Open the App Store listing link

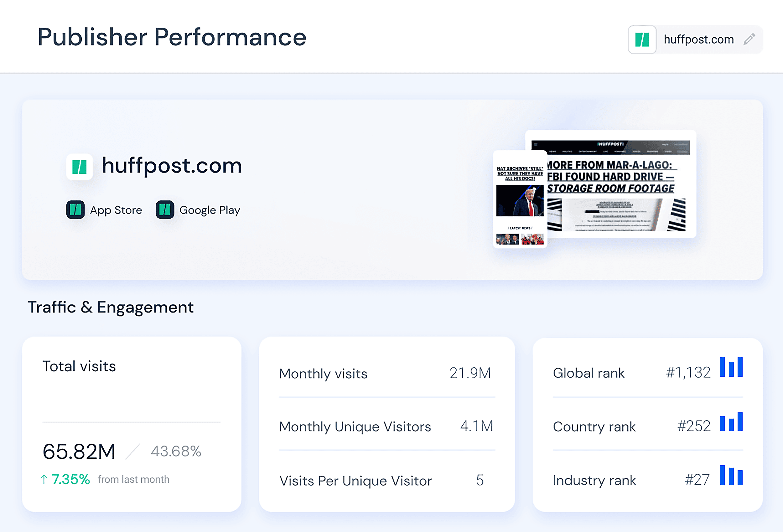(116, 209)
